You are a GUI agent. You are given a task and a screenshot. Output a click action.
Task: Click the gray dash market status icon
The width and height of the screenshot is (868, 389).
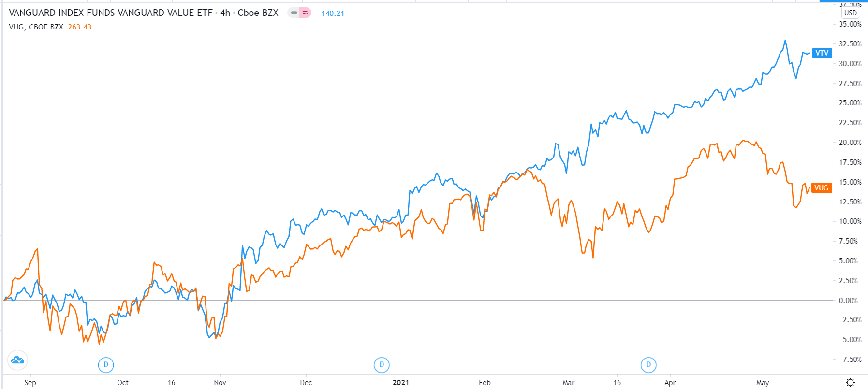(x=294, y=13)
